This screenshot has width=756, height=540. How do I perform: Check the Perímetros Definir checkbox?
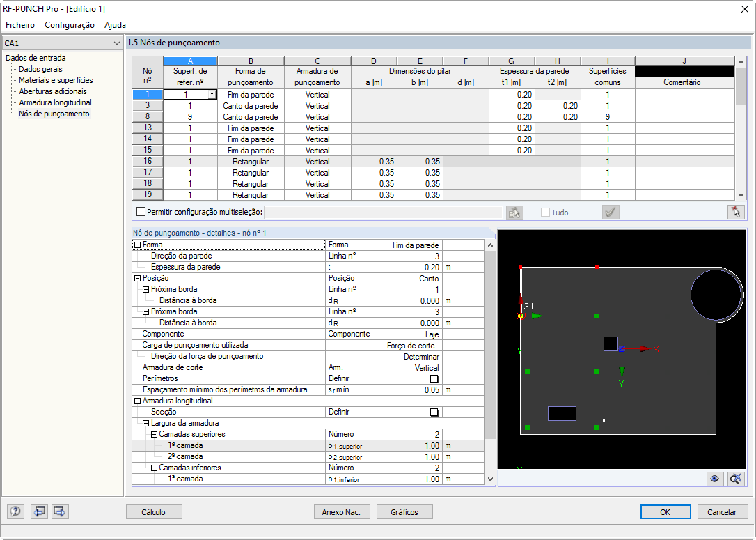click(434, 379)
